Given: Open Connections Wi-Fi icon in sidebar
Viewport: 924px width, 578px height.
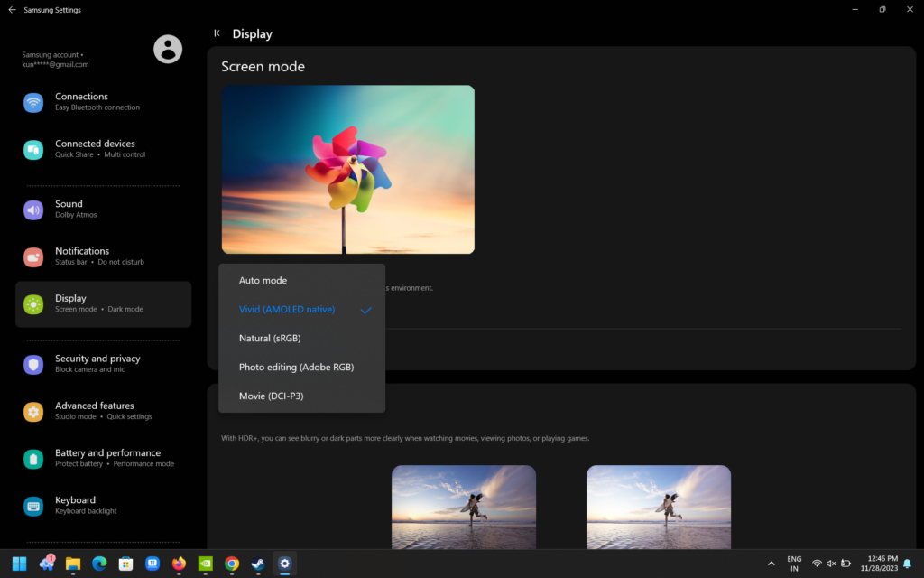Looking at the screenshot, I should [33, 102].
